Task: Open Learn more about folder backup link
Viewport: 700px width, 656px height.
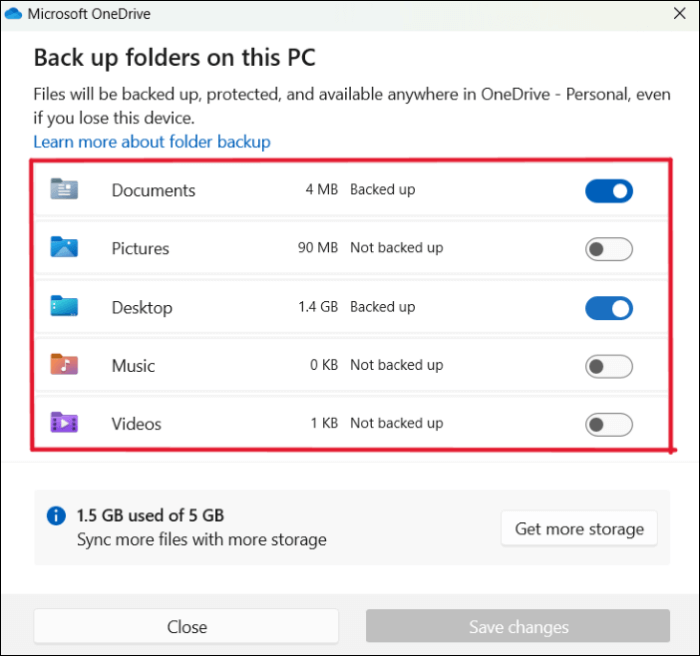Action: click(152, 142)
